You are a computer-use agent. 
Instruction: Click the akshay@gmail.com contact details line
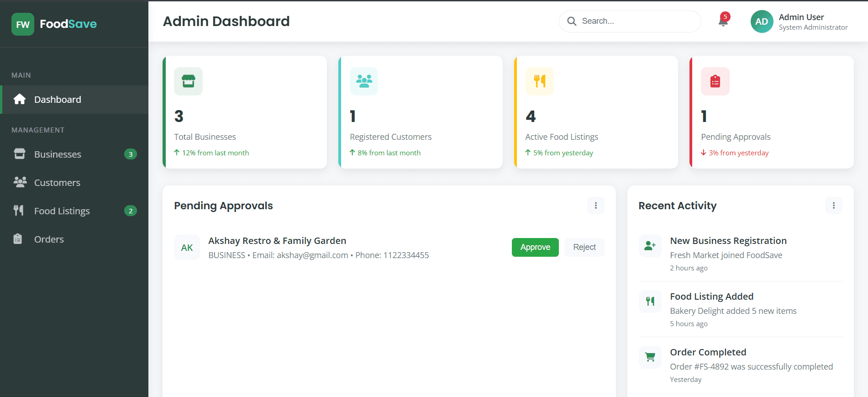pos(319,255)
